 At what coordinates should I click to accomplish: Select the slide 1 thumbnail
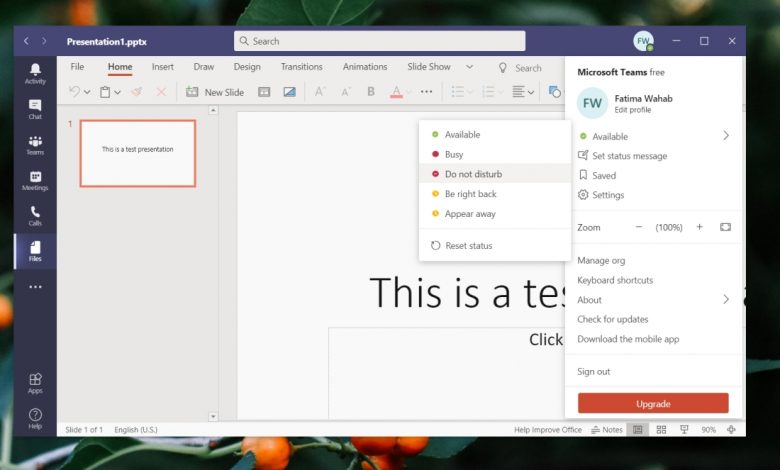point(138,153)
